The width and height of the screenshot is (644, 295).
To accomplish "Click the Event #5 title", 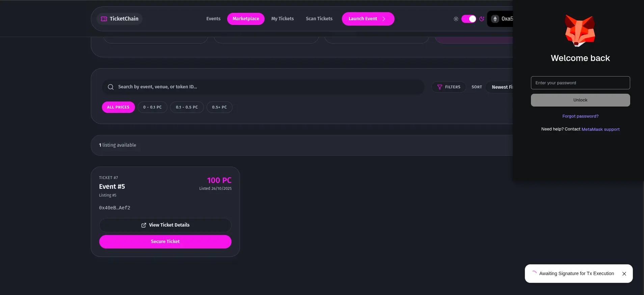I will 112,187.
